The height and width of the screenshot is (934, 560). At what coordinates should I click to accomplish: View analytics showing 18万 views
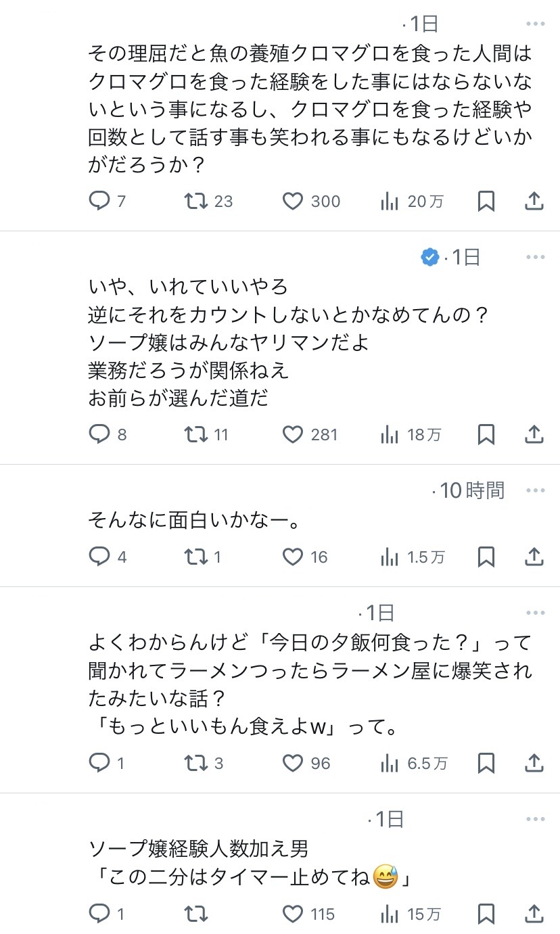(x=390, y=435)
